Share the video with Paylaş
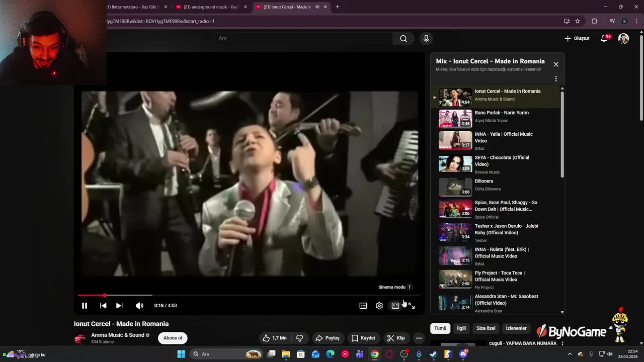The height and width of the screenshot is (362, 644). (x=327, y=338)
